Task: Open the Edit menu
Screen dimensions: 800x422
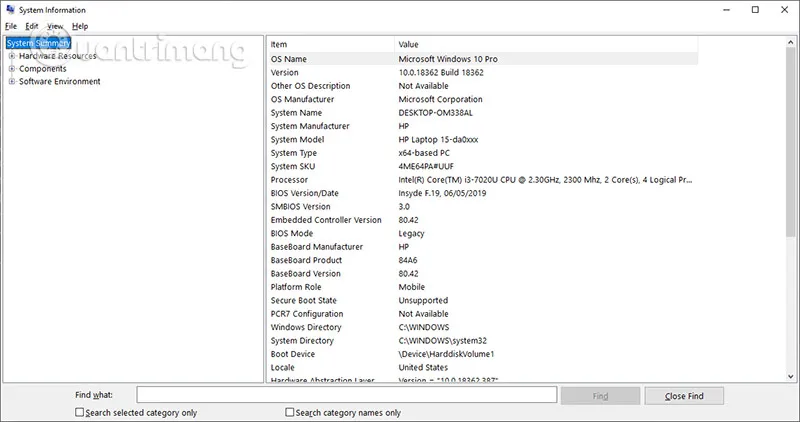Action: click(x=32, y=26)
